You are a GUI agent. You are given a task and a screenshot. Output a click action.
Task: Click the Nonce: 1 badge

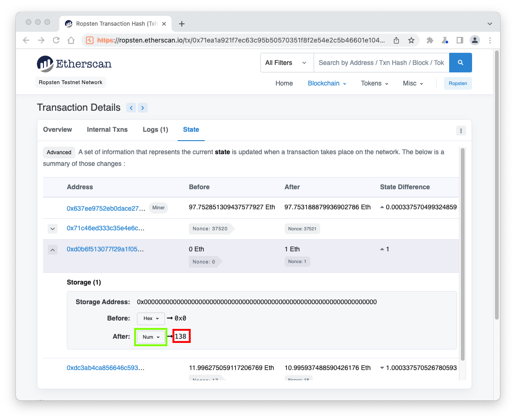coord(297,262)
